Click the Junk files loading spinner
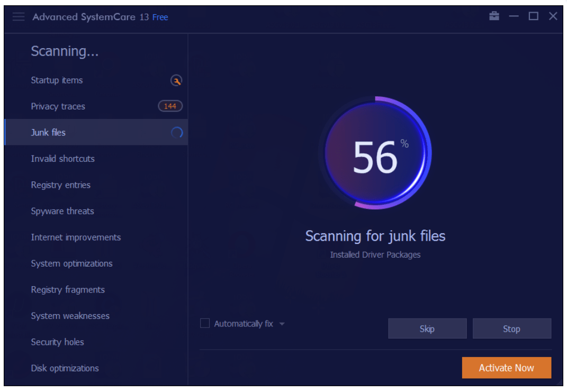Viewport: 567px width, 392px height. (x=177, y=133)
